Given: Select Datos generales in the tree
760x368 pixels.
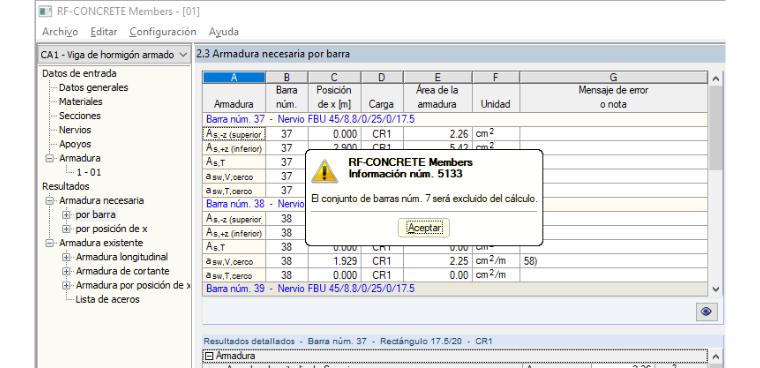Looking at the screenshot, I should click(94, 88).
